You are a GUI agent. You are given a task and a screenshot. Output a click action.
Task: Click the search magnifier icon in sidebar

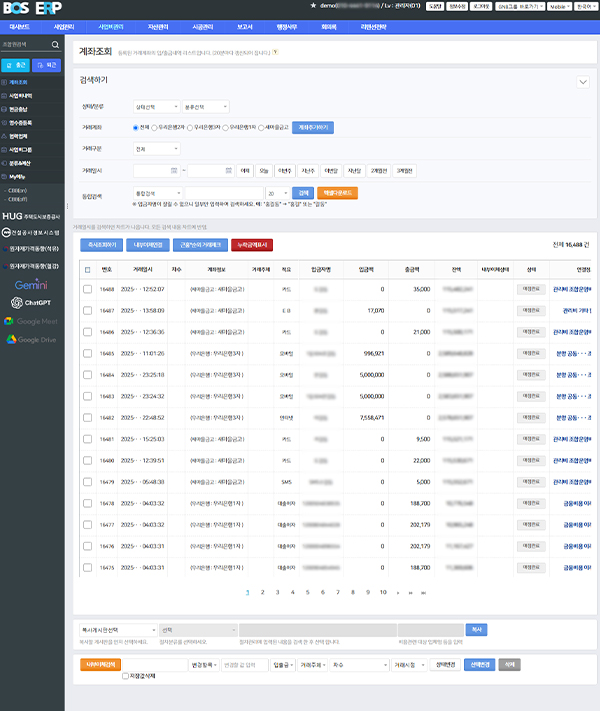53,45
